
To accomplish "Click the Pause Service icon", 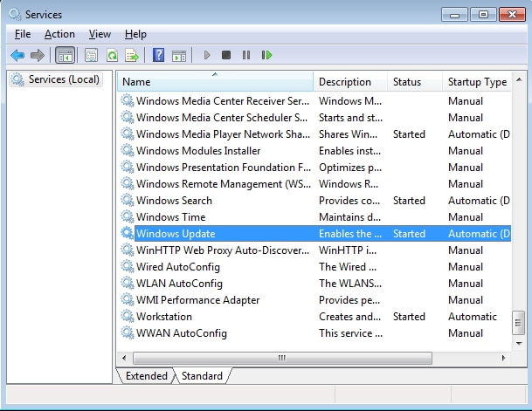I will [x=246, y=55].
